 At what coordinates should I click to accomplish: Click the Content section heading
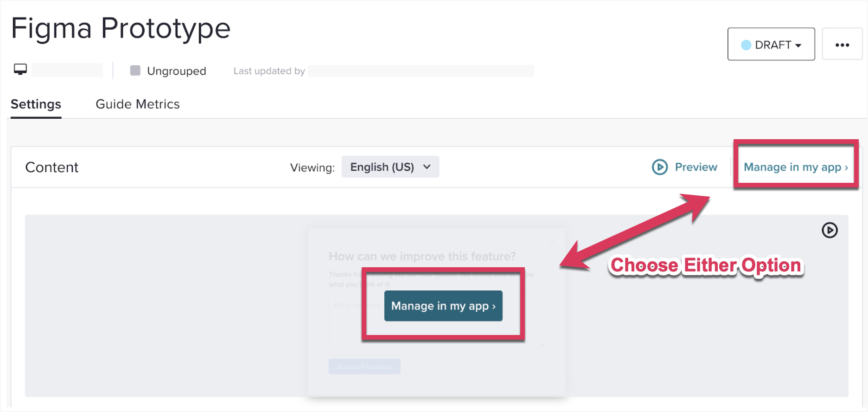point(52,167)
